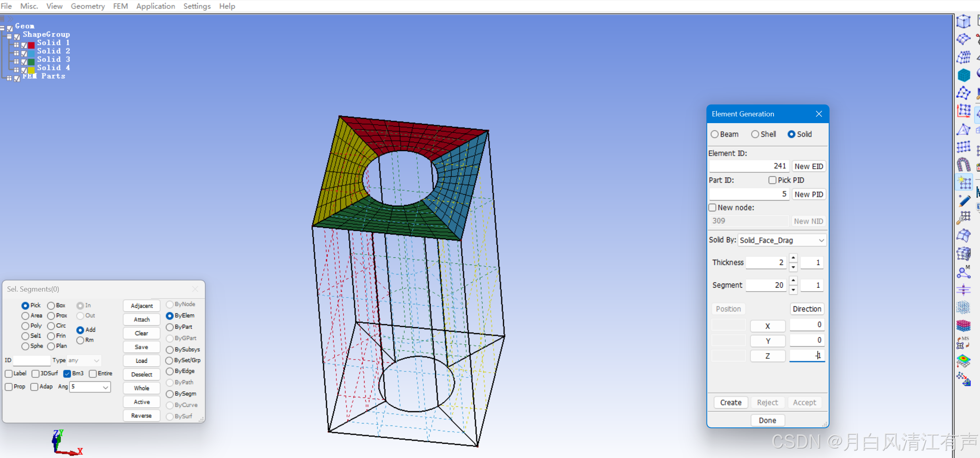
Task: Click the mesh with red axes icon
Action: (963, 111)
